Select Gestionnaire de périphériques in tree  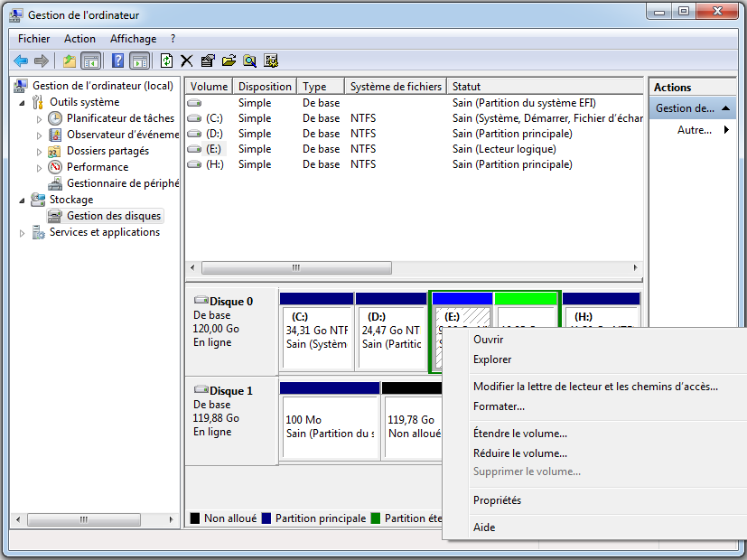point(122,183)
